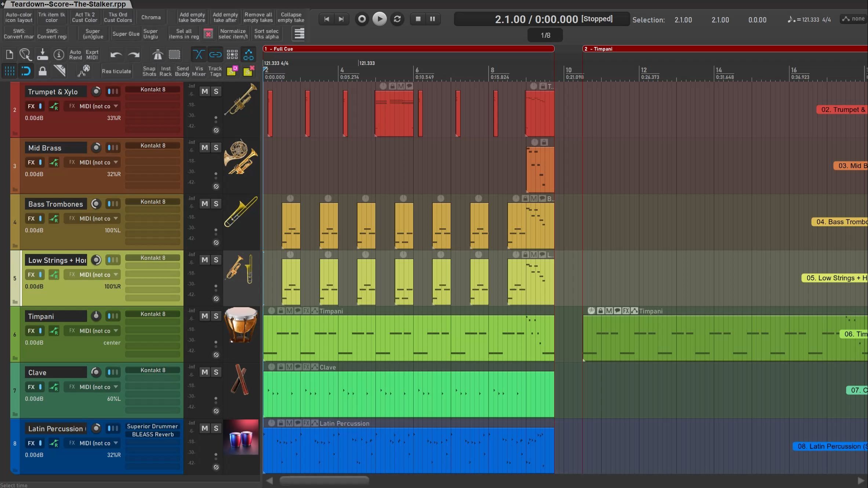Click the transport Record button
Screen dimensions: 868x488
pos(362,19)
